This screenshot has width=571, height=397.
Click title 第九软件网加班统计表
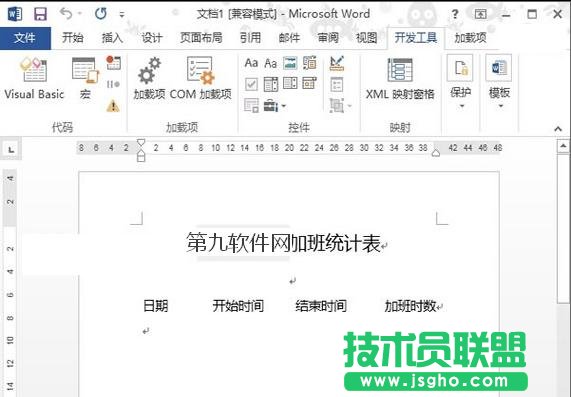283,243
